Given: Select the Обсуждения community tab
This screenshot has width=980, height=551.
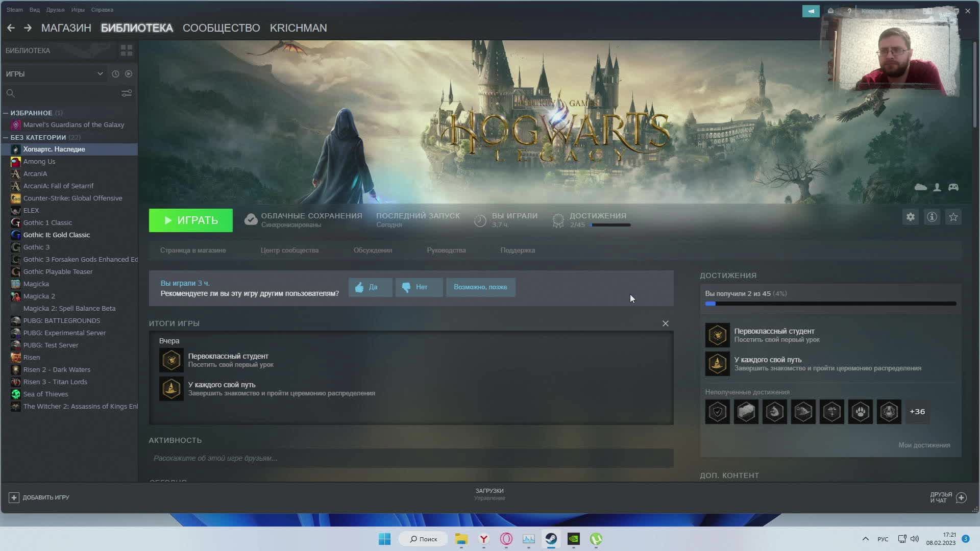Looking at the screenshot, I should click(373, 249).
